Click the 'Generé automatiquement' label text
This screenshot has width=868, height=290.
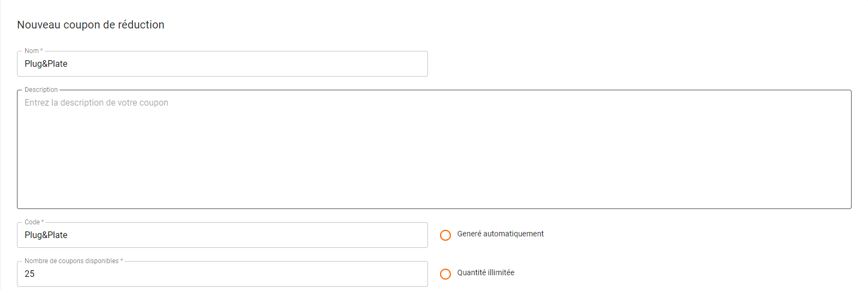pyautogui.click(x=500, y=234)
